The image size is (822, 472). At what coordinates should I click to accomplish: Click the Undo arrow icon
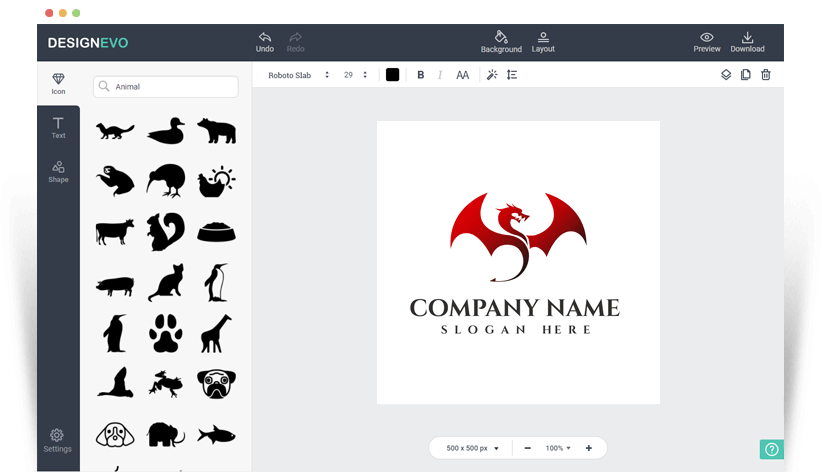click(x=264, y=37)
